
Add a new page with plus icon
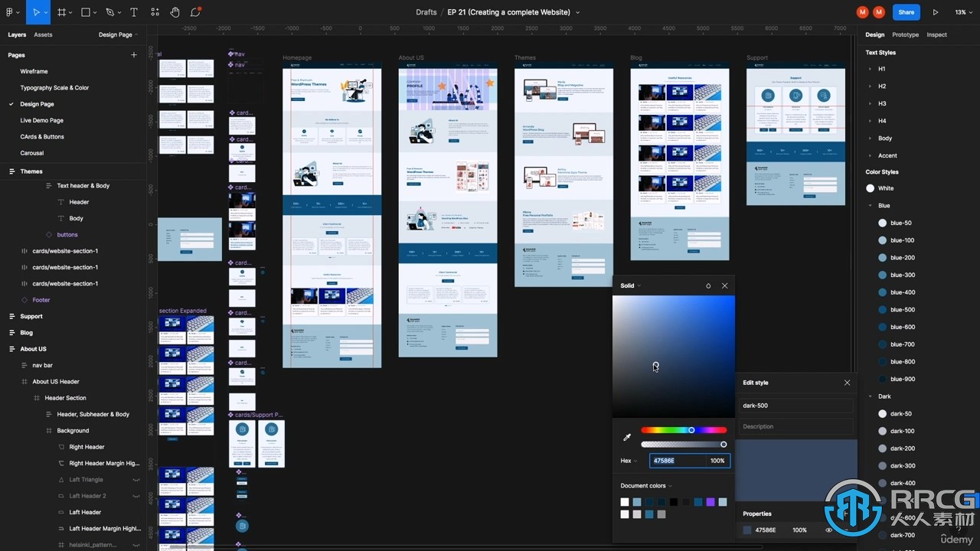click(134, 55)
